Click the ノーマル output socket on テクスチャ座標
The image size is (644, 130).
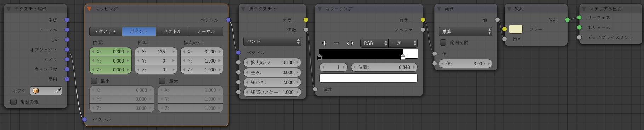67,30
